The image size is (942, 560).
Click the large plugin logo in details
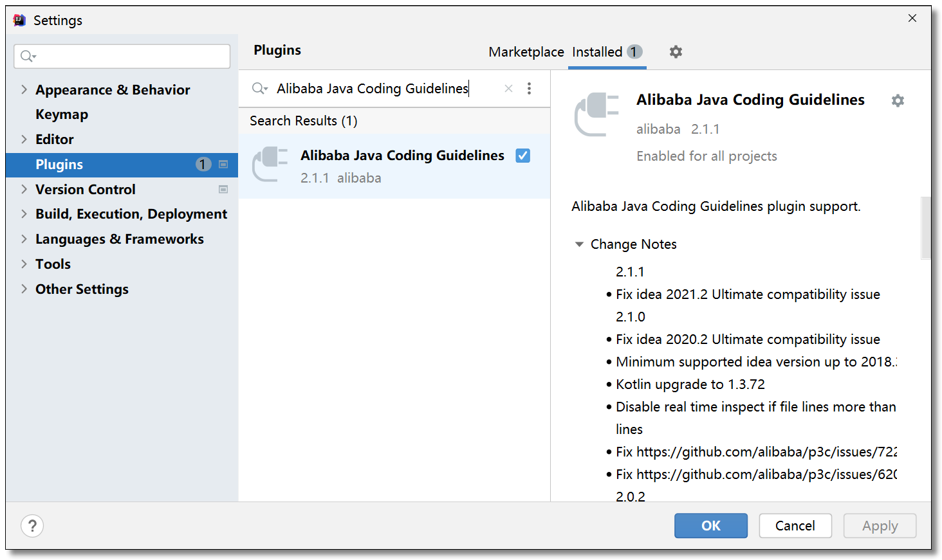click(596, 114)
